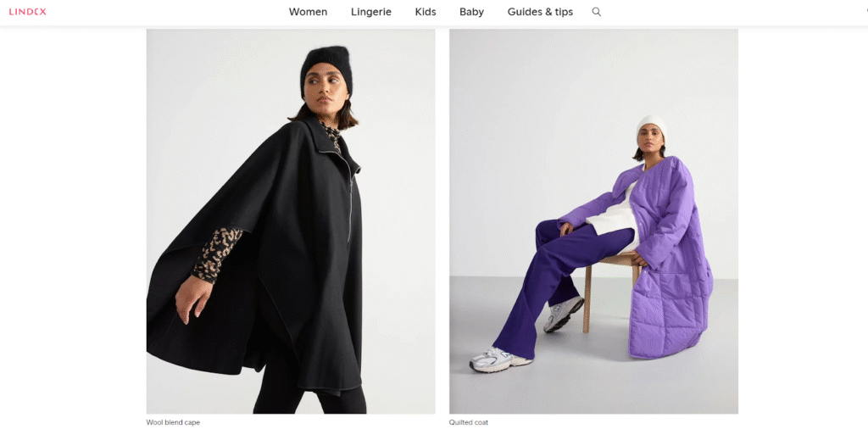The image size is (868, 429).
Task: View the black wool cape product photo
Action: (291, 221)
